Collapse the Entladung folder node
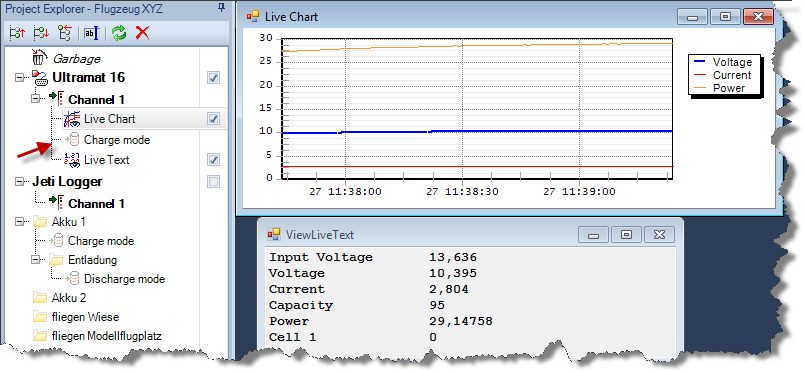 pos(35,260)
